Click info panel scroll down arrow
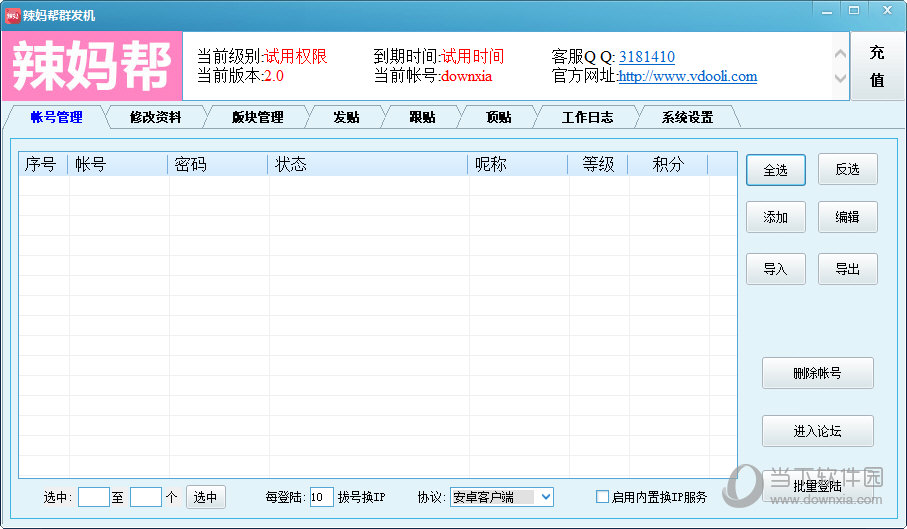Image resolution: width=907 pixels, height=529 pixels. click(840, 78)
